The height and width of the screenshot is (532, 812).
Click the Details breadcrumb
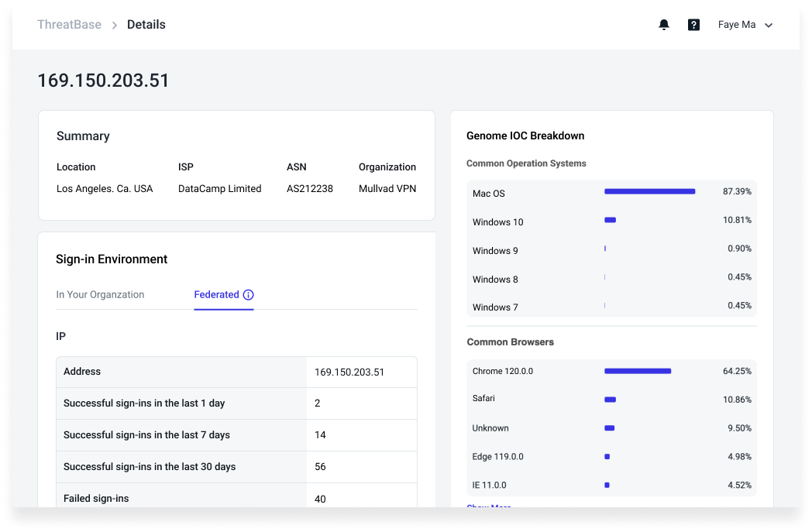point(146,24)
